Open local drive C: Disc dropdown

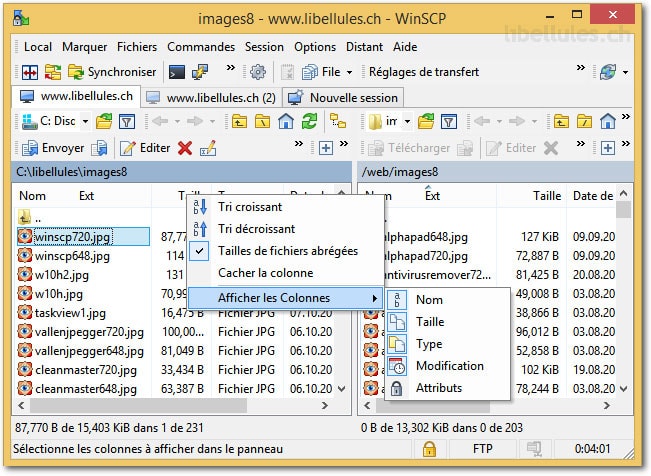(x=85, y=122)
